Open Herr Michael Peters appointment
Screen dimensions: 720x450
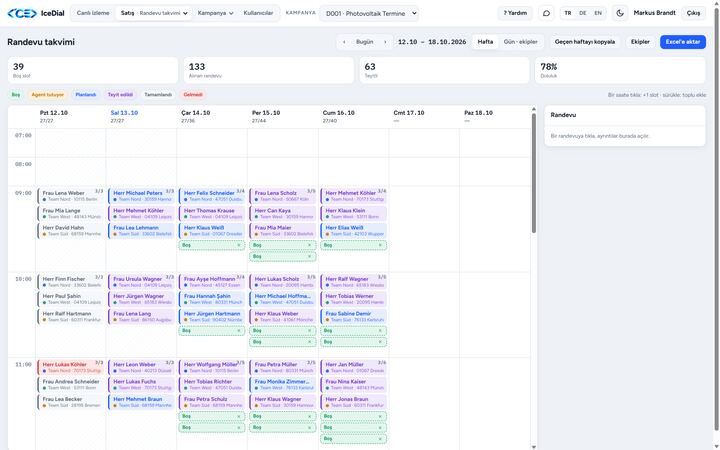[141, 196]
